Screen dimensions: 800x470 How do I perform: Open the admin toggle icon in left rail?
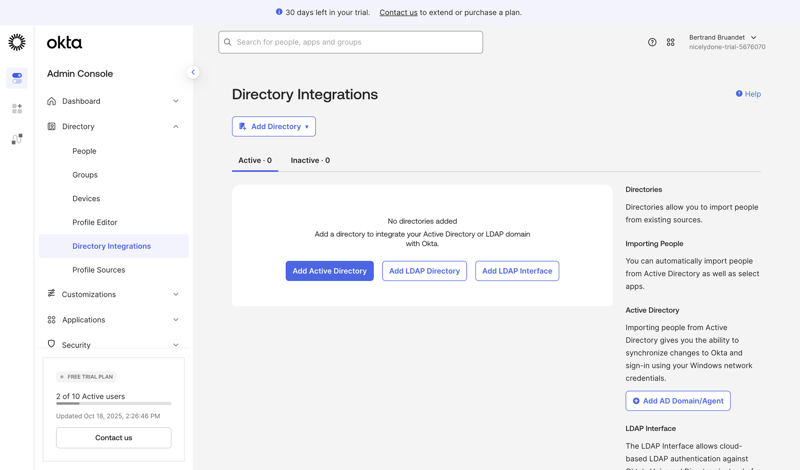coord(17,78)
